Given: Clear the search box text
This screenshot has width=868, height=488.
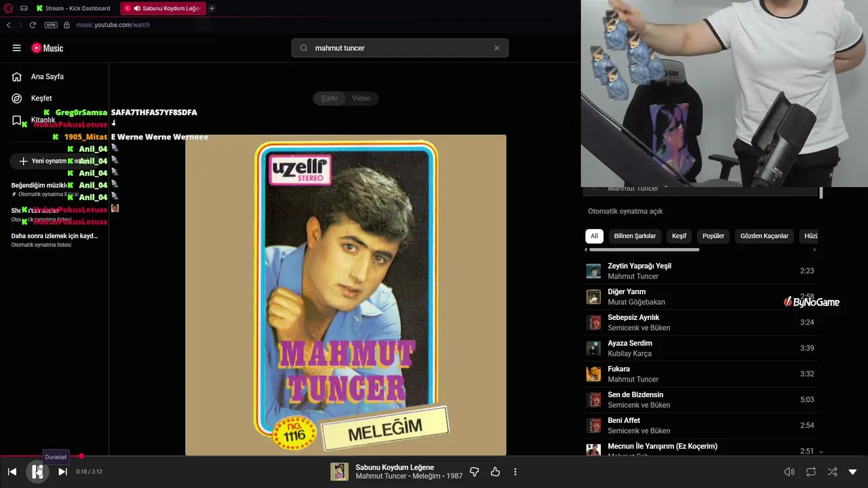Looking at the screenshot, I should pyautogui.click(x=496, y=48).
